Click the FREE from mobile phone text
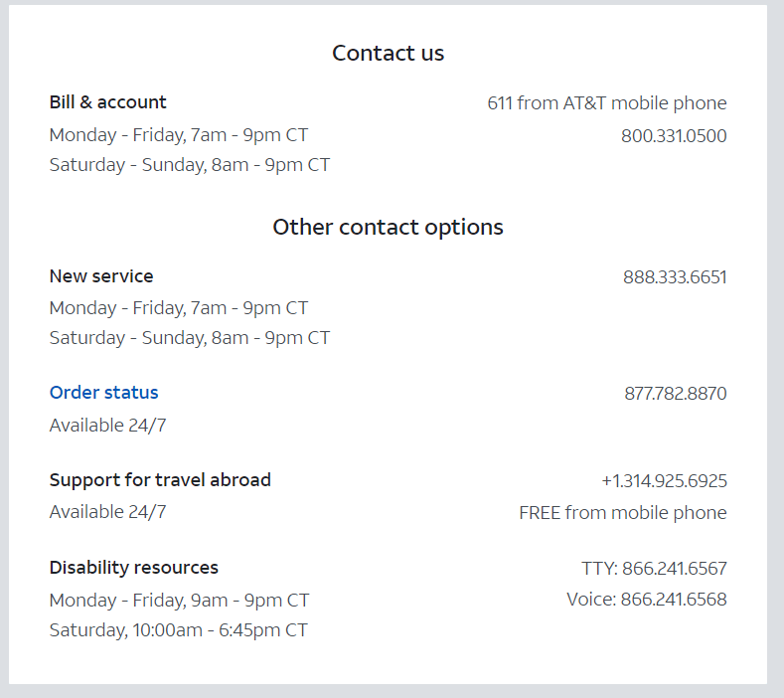 click(x=622, y=513)
